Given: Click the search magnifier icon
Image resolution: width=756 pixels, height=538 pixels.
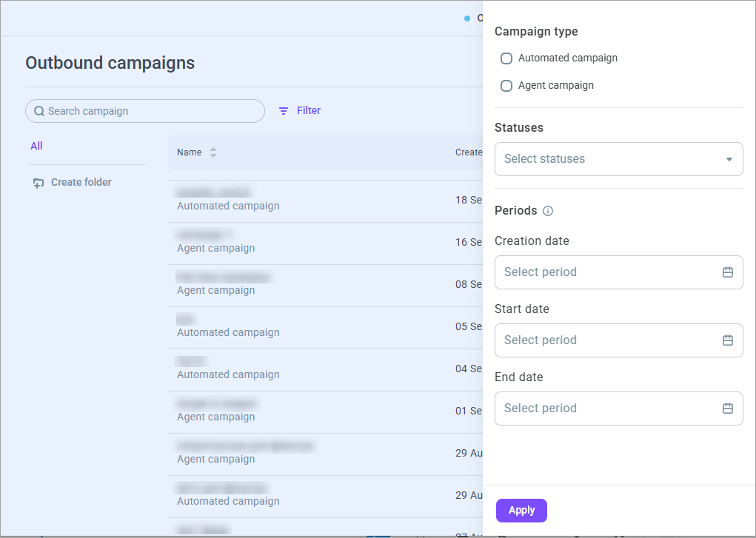Looking at the screenshot, I should pos(39,111).
